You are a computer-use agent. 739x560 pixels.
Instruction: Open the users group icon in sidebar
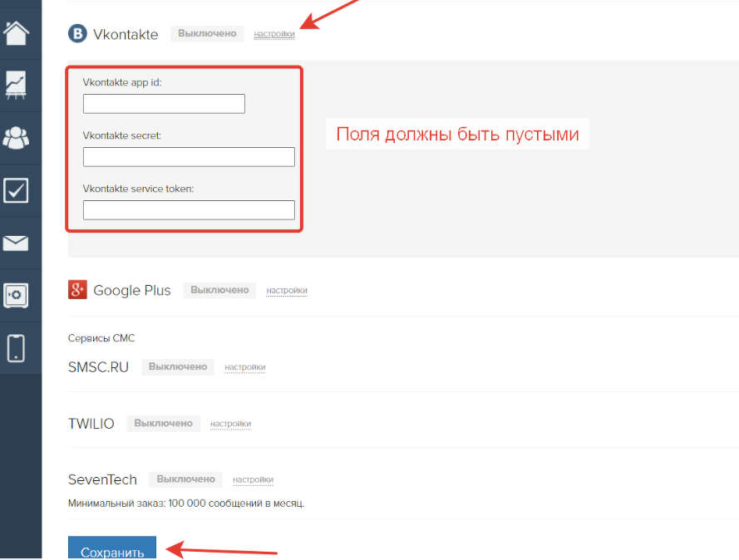[16, 138]
